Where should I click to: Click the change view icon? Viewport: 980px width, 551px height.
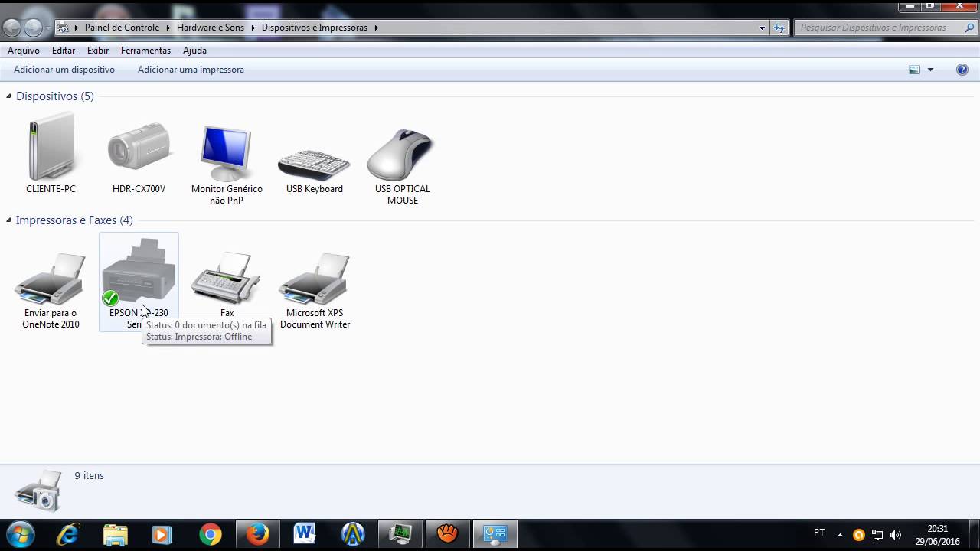[x=914, y=70]
